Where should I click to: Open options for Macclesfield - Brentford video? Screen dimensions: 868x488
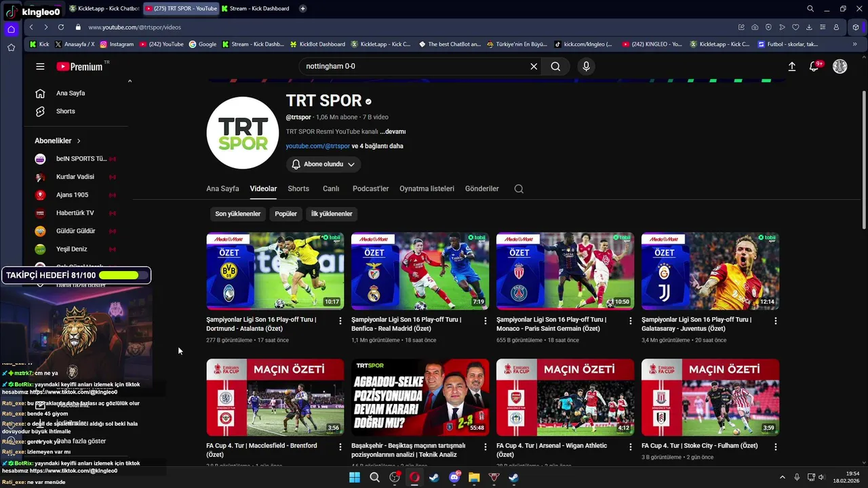click(x=340, y=447)
